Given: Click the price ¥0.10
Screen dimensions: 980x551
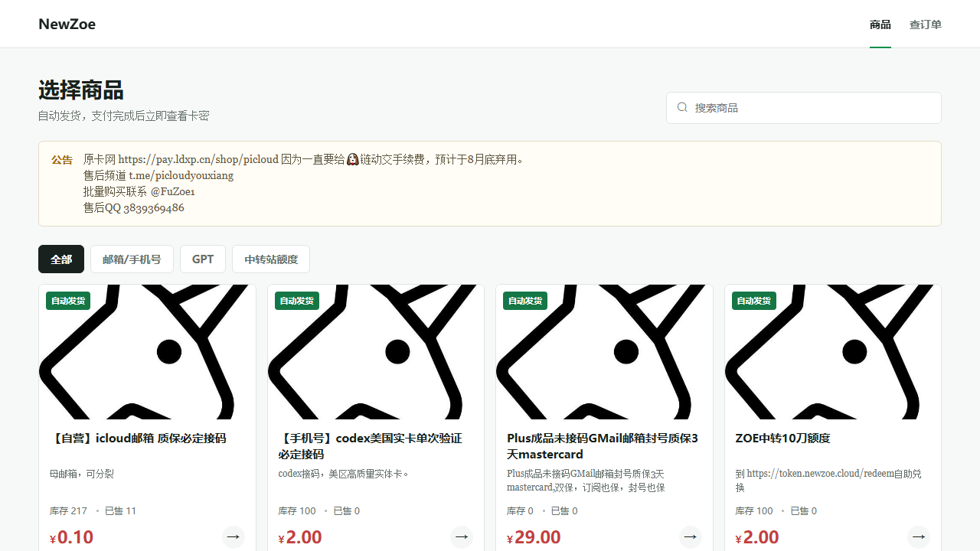Looking at the screenshot, I should click(72, 537).
